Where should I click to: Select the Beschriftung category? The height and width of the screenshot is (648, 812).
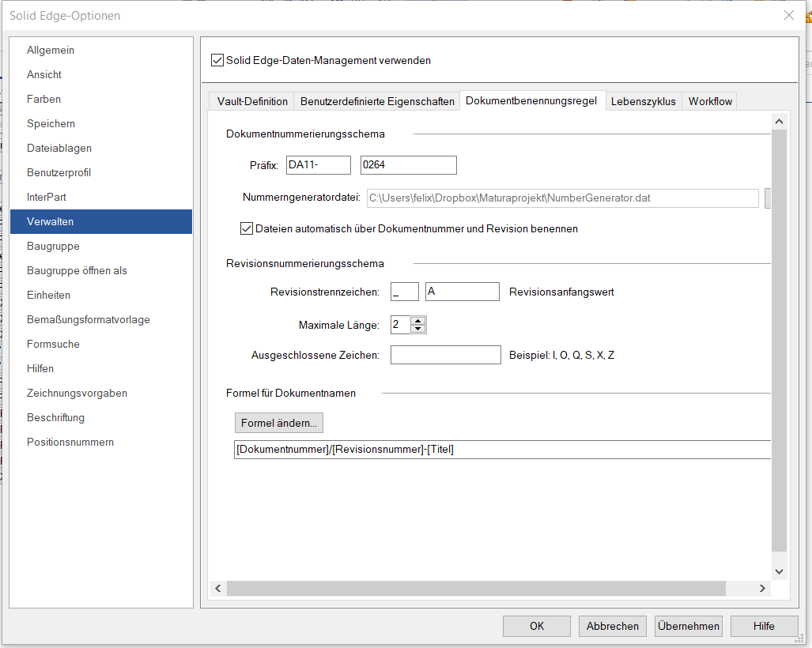tap(101, 418)
